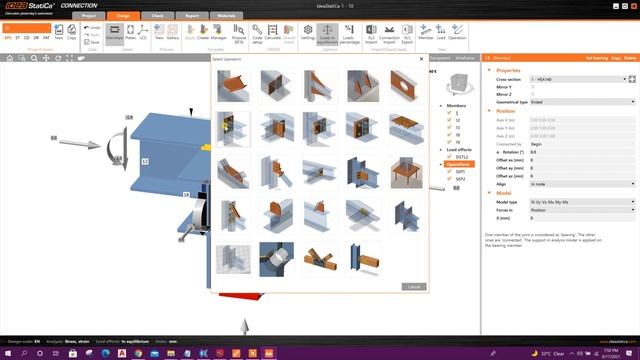Click the Home view icon in viewport toolbar
The image size is (640, 360).
(10, 58)
